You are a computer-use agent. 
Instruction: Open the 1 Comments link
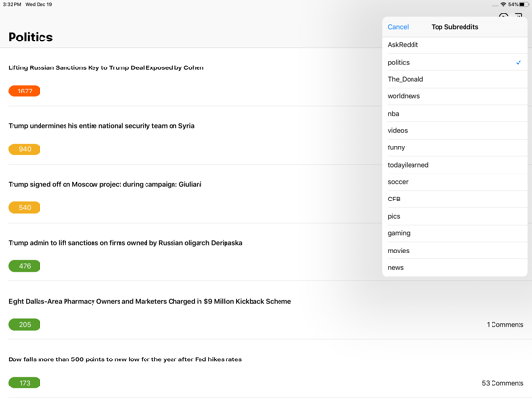click(505, 325)
